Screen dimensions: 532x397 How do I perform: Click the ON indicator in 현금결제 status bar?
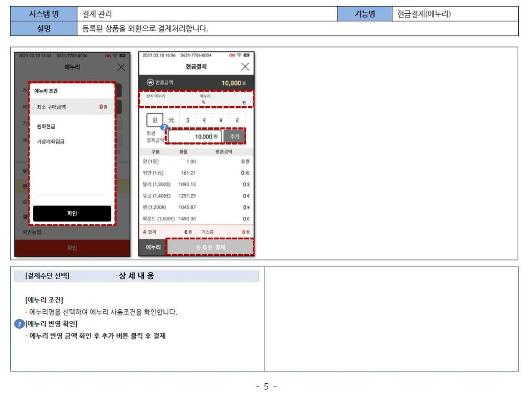pyautogui.click(x=232, y=55)
